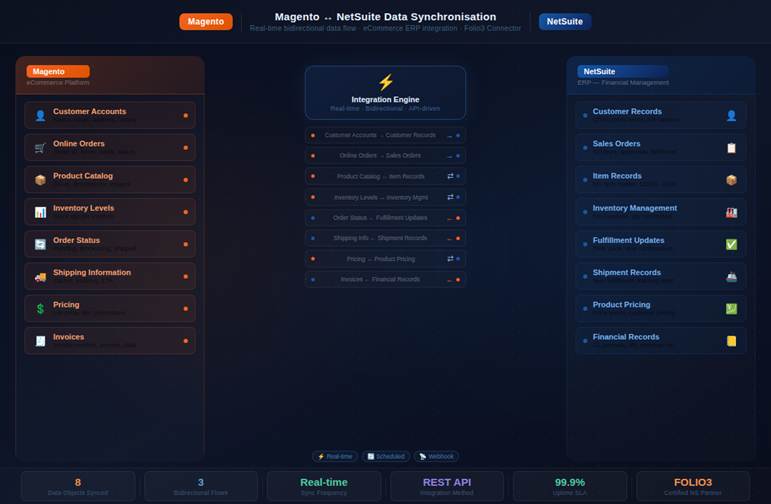This screenshot has height=504, width=771.
Task: Click the Financial Records ledger icon
Action: pyautogui.click(x=731, y=341)
